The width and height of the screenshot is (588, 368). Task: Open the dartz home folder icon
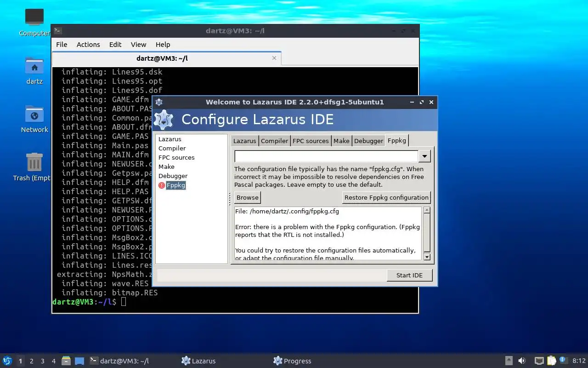click(x=34, y=66)
